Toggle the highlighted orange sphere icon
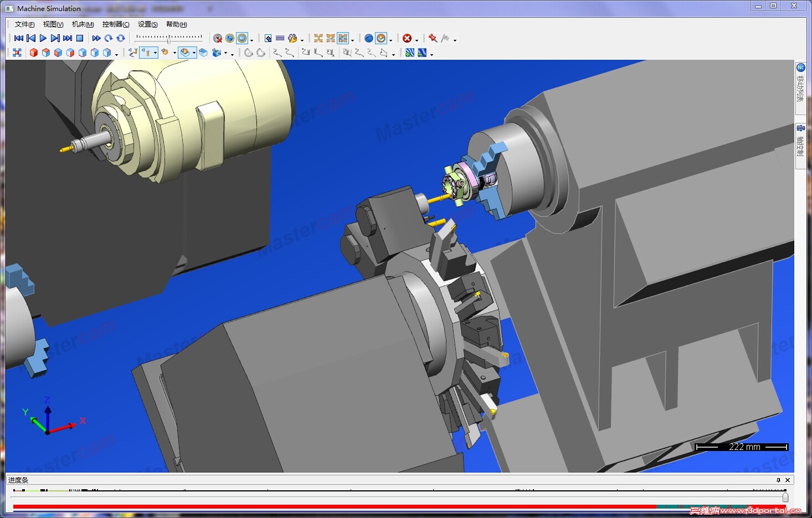812x518 pixels. coord(381,38)
